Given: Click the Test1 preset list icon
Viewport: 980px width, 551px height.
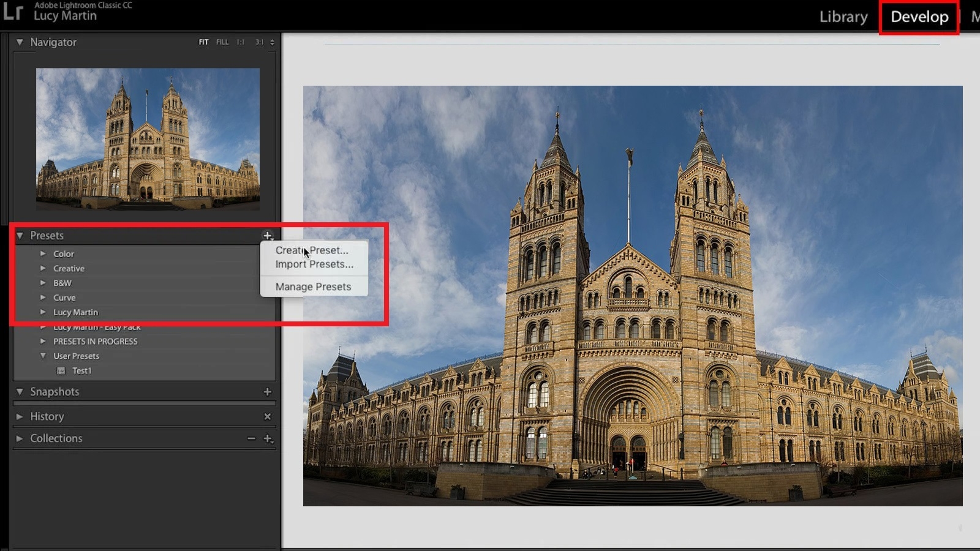Looking at the screenshot, I should click(x=61, y=370).
